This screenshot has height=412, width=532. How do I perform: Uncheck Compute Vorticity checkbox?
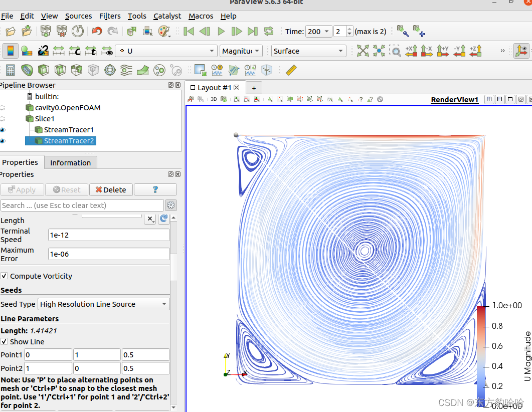[x=4, y=276]
